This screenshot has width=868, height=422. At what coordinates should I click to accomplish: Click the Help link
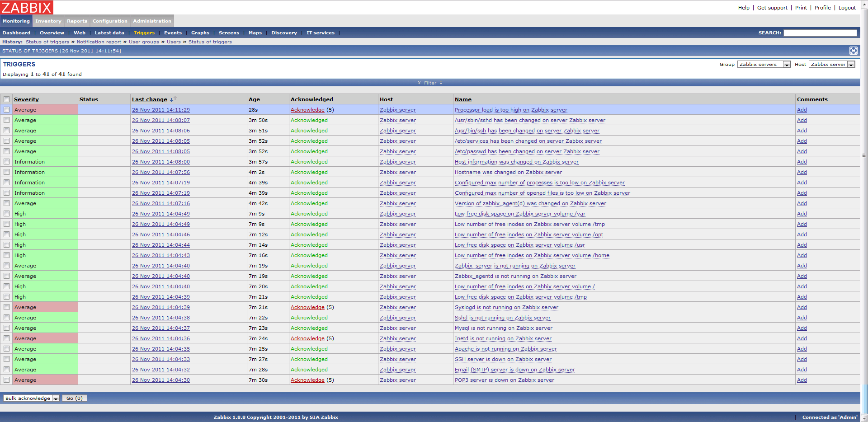click(744, 8)
